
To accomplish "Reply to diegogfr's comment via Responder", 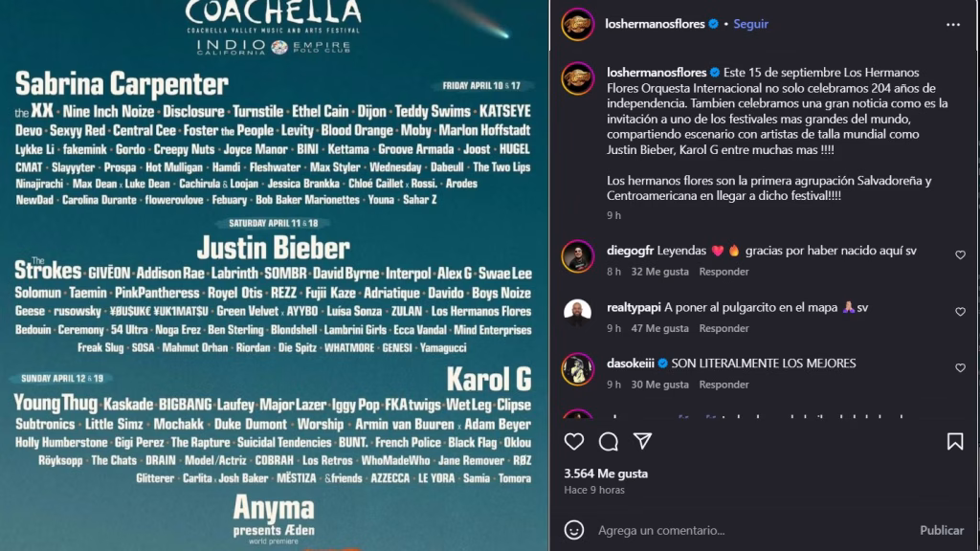I will tap(724, 272).
